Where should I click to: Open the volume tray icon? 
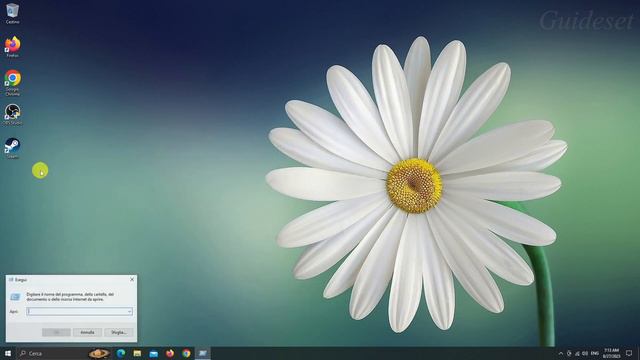[585, 353]
